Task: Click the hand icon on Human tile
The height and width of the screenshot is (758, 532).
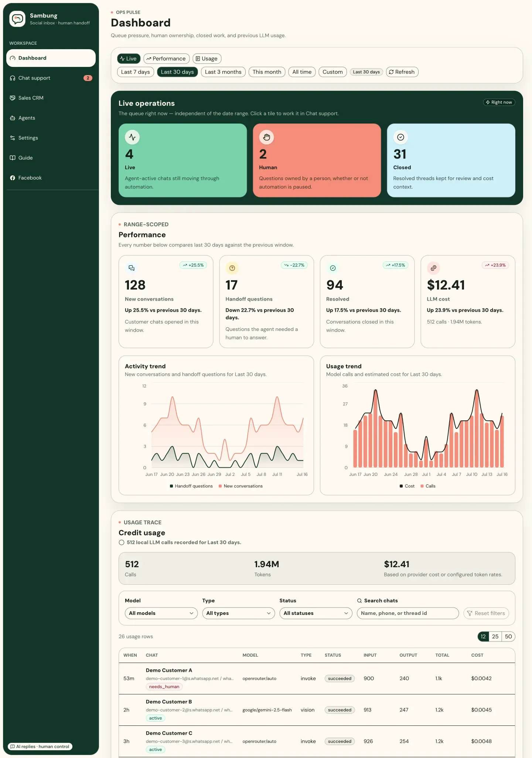Action: click(x=266, y=137)
